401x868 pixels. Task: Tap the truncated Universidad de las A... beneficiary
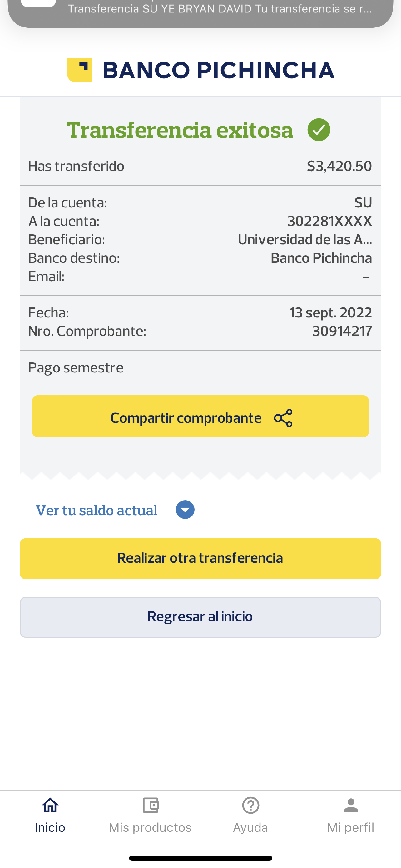click(305, 240)
